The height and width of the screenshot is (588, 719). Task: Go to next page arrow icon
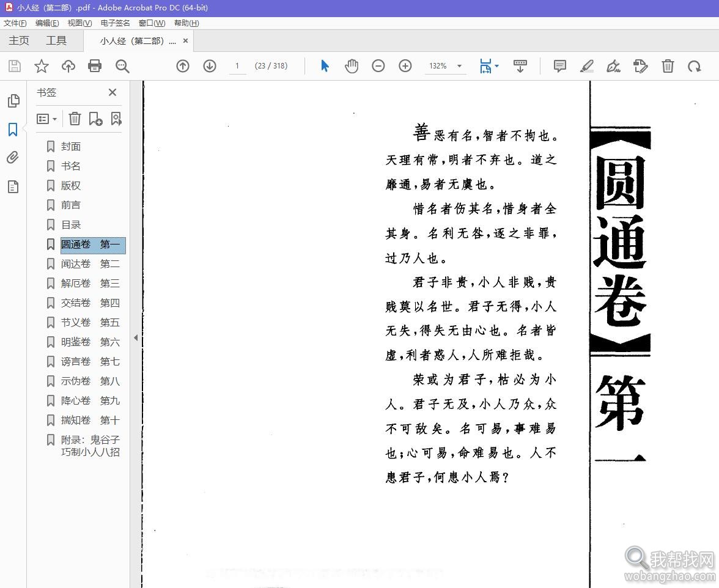pos(210,66)
